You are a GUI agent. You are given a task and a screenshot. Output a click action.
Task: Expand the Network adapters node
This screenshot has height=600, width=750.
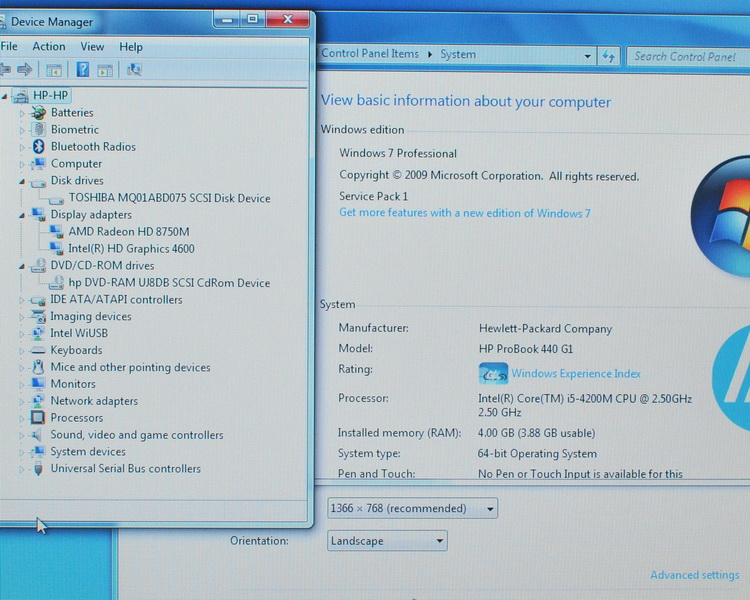click(22, 402)
